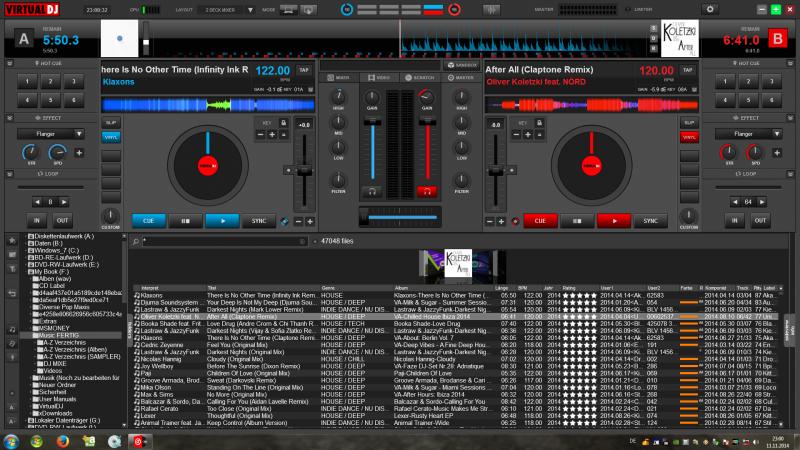The image size is (800, 450).
Task: Select Music FERTIG folder in tree
Action: [59, 335]
